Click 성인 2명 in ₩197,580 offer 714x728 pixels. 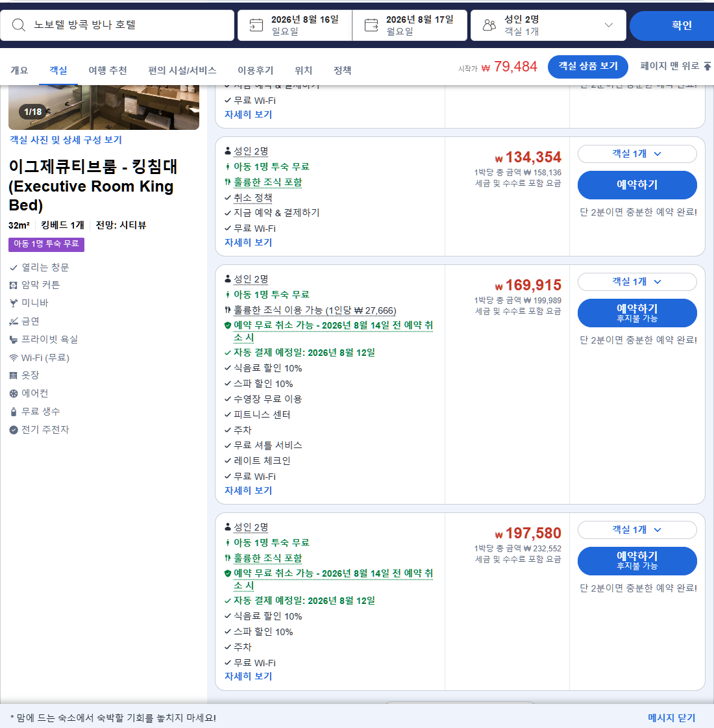251,527
